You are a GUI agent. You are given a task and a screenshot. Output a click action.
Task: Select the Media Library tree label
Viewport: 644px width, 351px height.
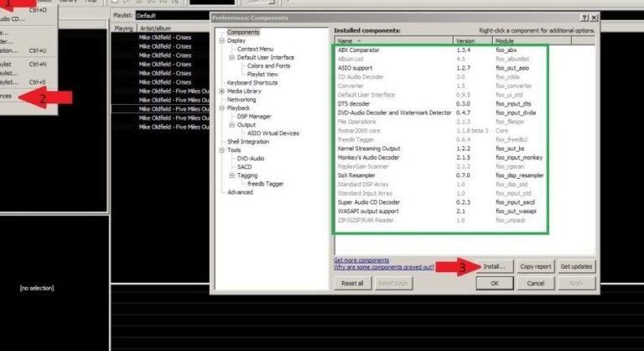(x=244, y=92)
